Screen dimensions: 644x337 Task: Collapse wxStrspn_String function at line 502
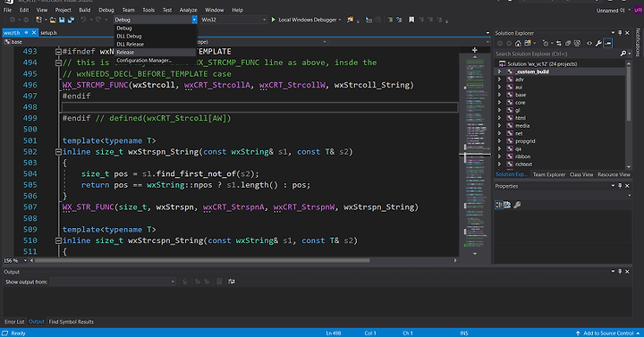pyautogui.click(x=58, y=152)
